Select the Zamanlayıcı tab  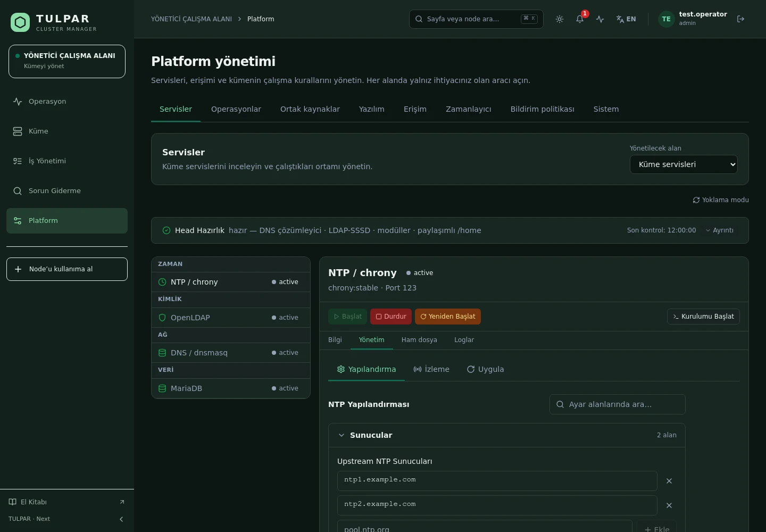click(469, 109)
